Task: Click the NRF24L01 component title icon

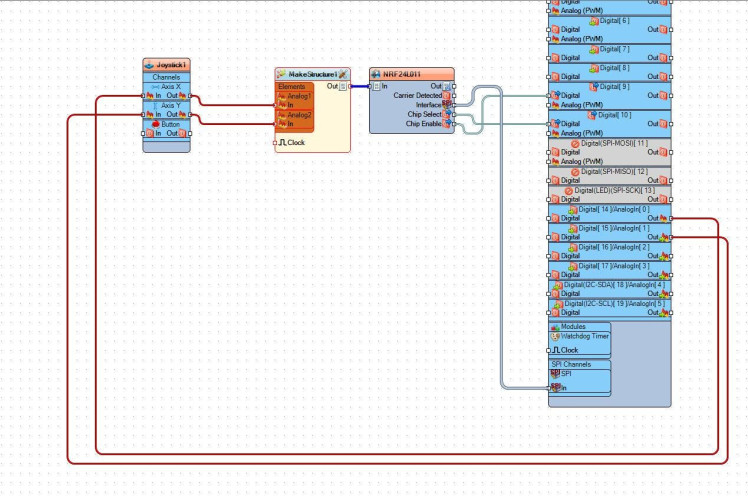Action: pyautogui.click(x=376, y=74)
